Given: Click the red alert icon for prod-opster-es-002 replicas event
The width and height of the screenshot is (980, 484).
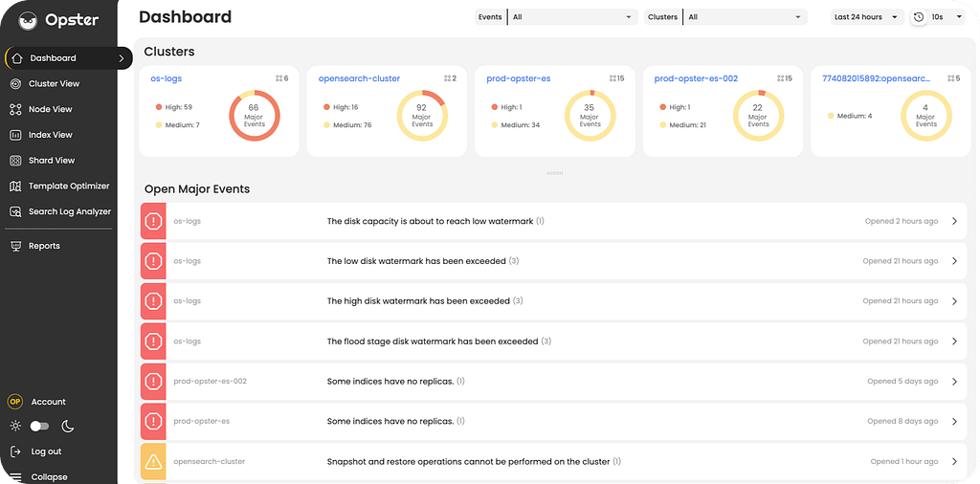Looking at the screenshot, I should tap(153, 381).
